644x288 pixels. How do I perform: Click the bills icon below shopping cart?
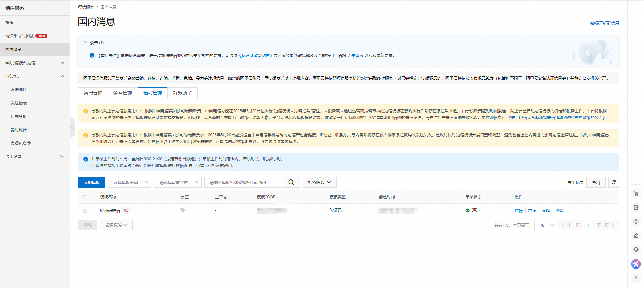(x=636, y=207)
